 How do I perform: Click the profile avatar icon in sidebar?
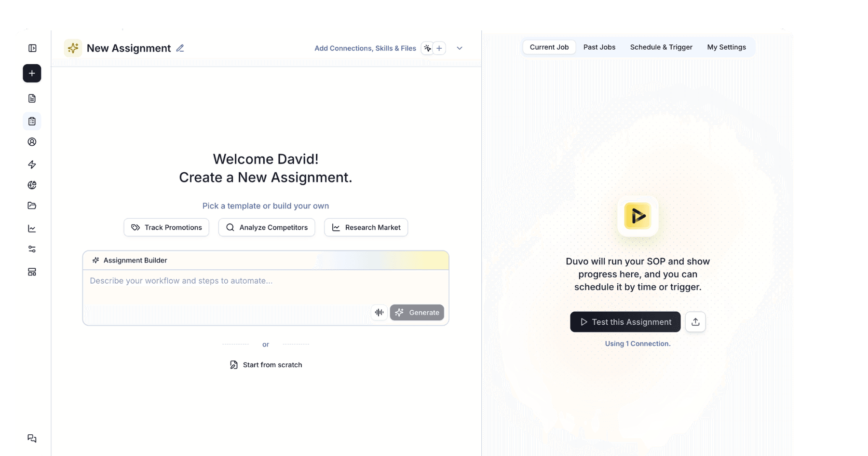(32, 141)
